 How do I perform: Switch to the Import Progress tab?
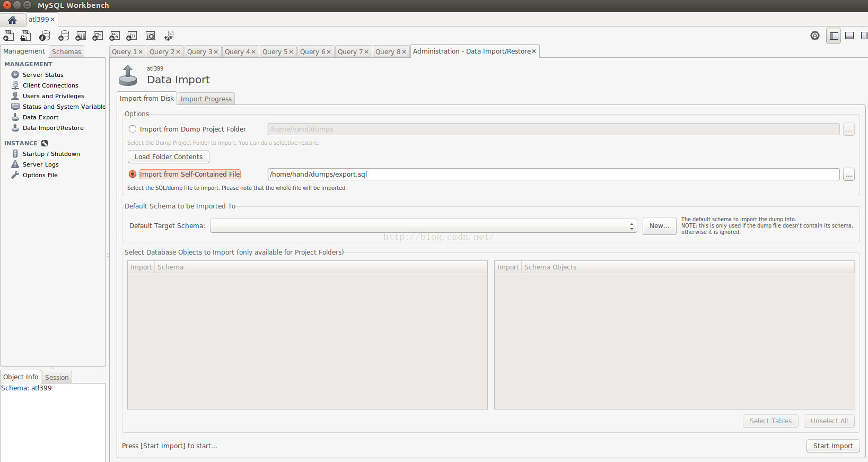click(x=206, y=99)
